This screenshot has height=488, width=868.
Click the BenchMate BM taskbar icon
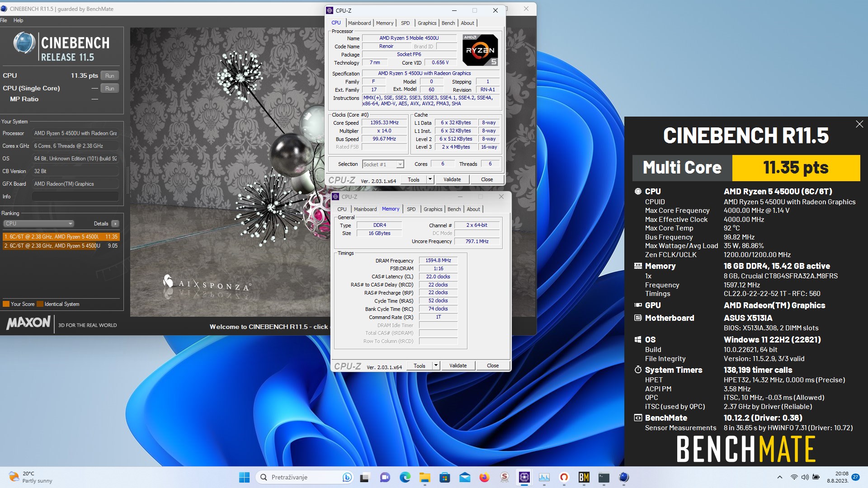coord(584,477)
